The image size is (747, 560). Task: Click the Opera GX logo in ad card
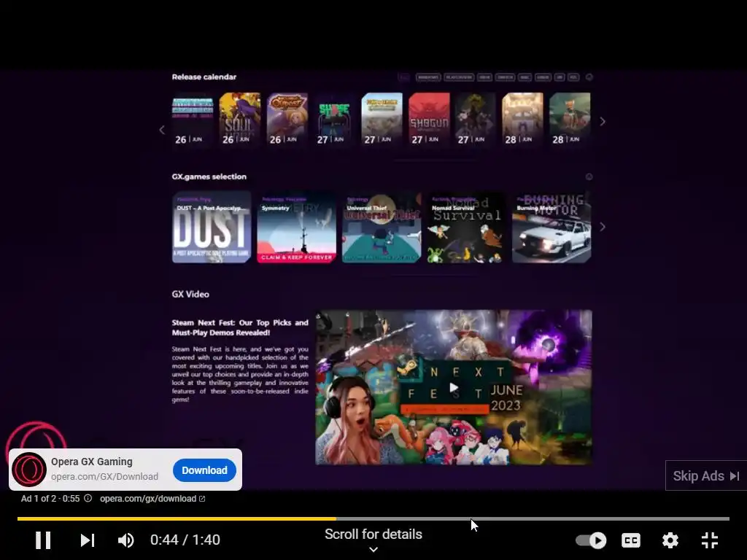click(x=29, y=470)
